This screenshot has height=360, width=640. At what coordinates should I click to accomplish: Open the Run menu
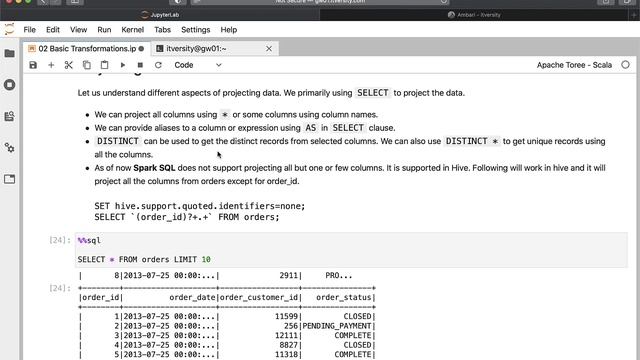click(104, 30)
